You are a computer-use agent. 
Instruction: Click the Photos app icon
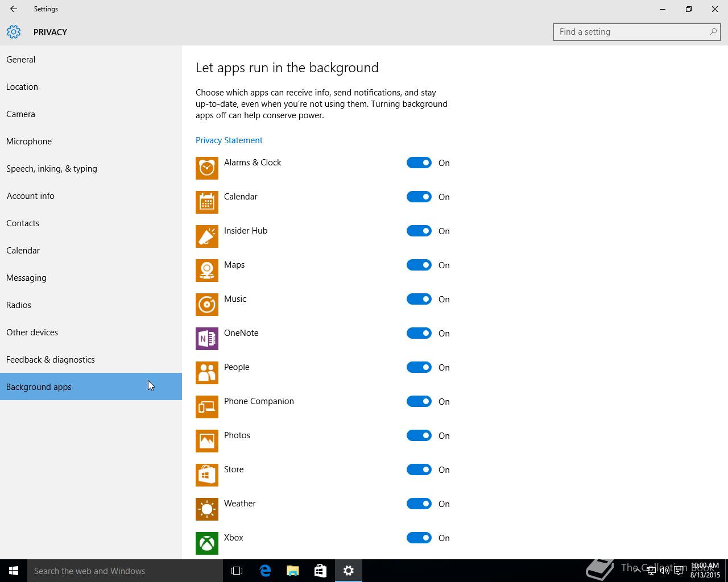[207, 441]
